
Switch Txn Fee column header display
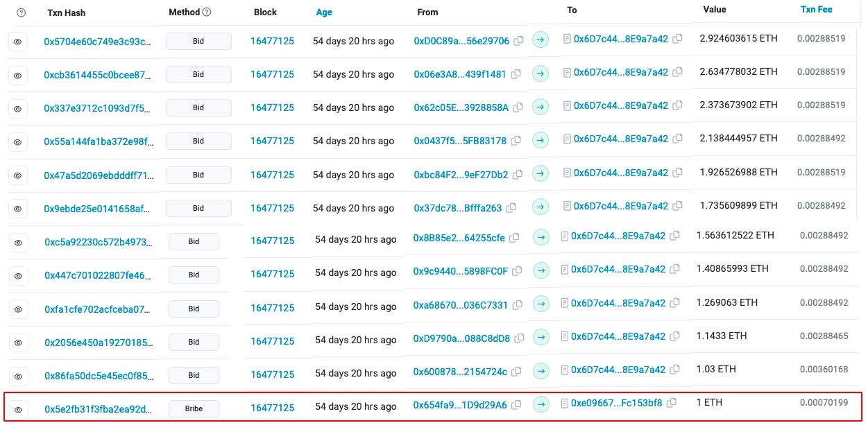click(816, 10)
